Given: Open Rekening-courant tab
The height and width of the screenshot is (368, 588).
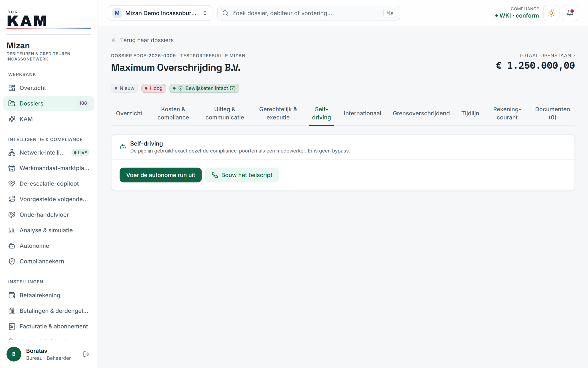Looking at the screenshot, I should 507,113.
